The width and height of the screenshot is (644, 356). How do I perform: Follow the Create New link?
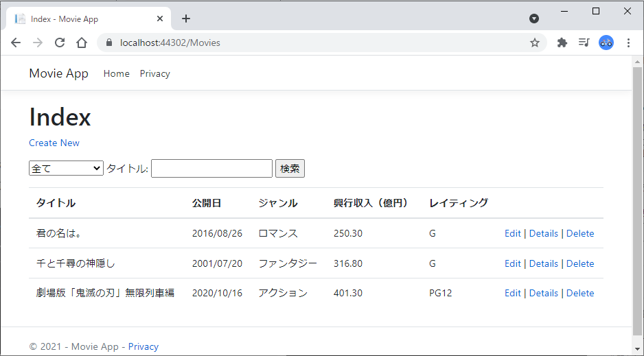(x=54, y=143)
